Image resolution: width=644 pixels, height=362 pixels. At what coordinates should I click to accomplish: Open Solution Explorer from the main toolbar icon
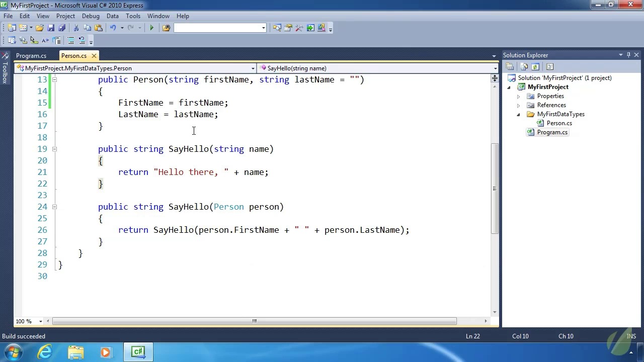[277, 28]
